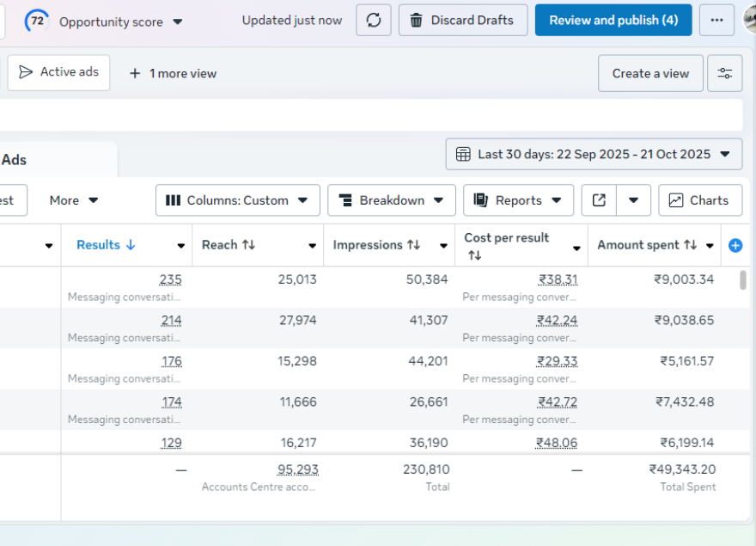Click Review and publish (4) button

[x=613, y=20]
